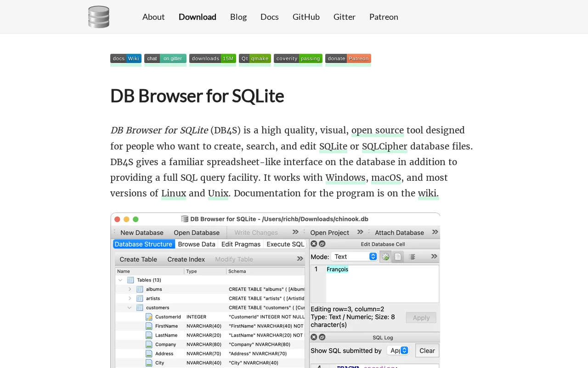Click the gear icon beside Mode dropdown

coord(386,257)
